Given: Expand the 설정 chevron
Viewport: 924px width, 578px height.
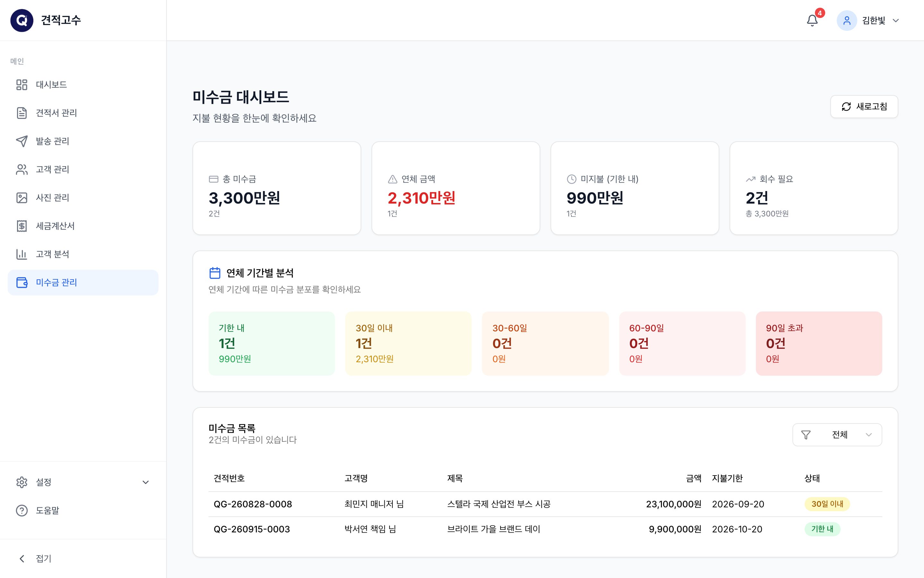Looking at the screenshot, I should [145, 482].
